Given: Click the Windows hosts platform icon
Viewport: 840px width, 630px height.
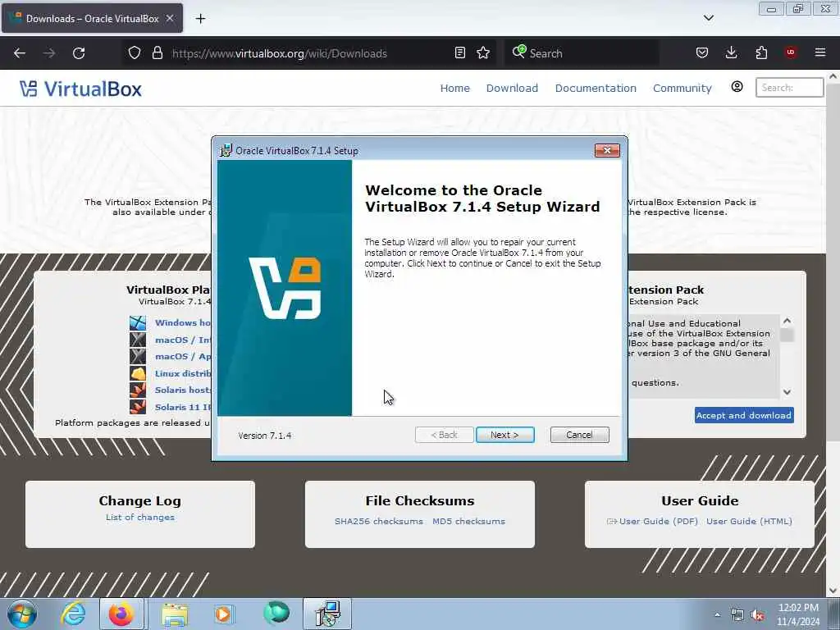Looking at the screenshot, I should [138, 322].
